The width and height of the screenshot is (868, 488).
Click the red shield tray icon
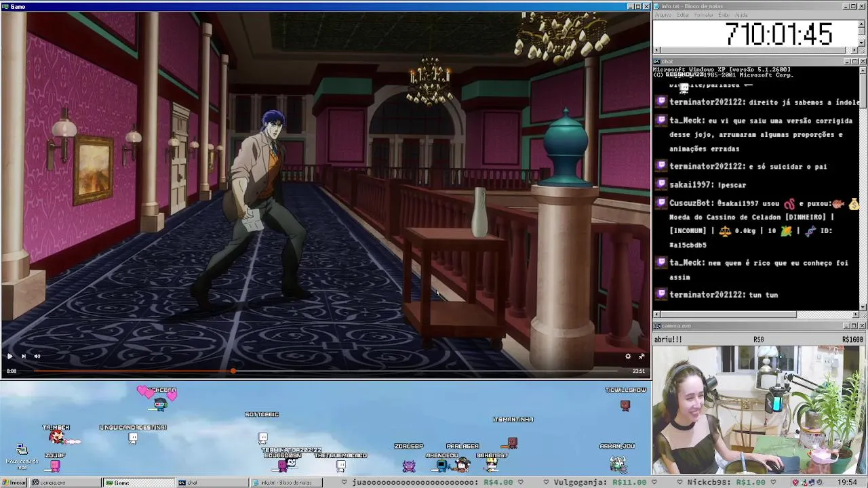point(795,483)
